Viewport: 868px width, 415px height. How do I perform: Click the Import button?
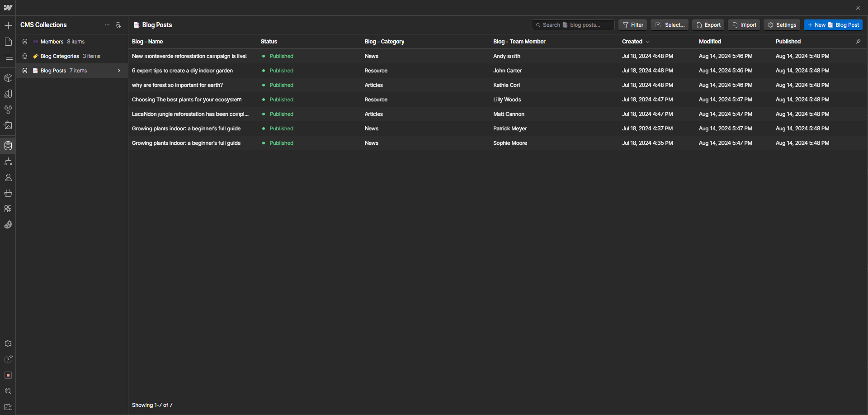(x=744, y=25)
